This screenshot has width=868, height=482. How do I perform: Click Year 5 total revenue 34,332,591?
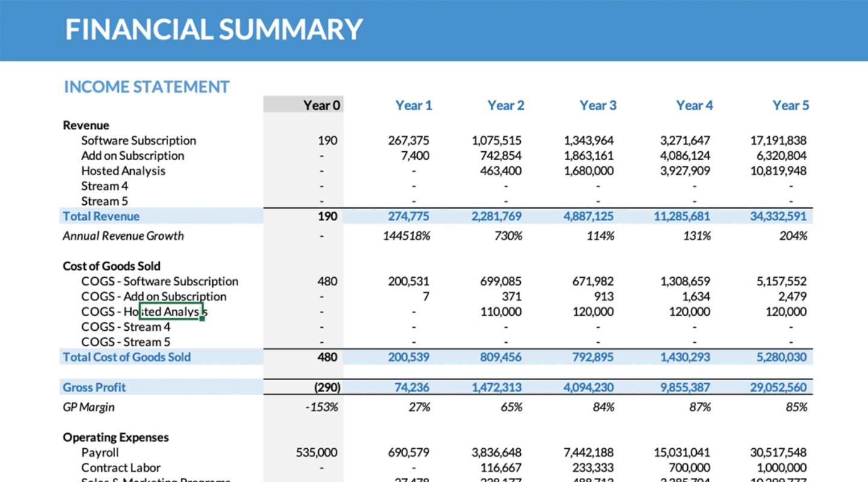point(778,216)
